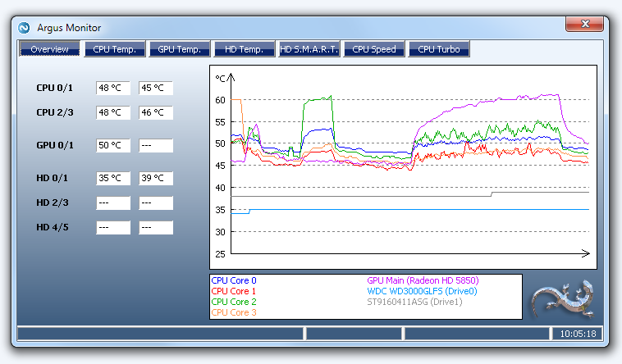Go to the HD Temp. tab
The image size is (622, 364).
point(244,49)
